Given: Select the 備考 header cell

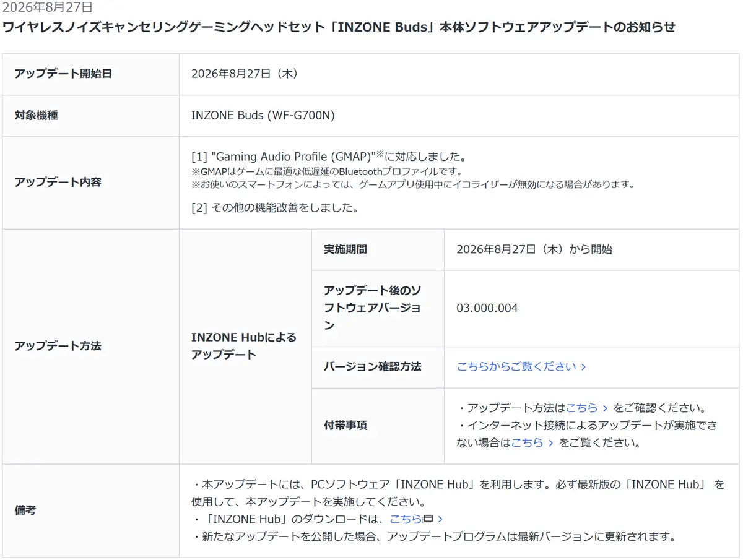Looking at the screenshot, I should tap(90, 510).
